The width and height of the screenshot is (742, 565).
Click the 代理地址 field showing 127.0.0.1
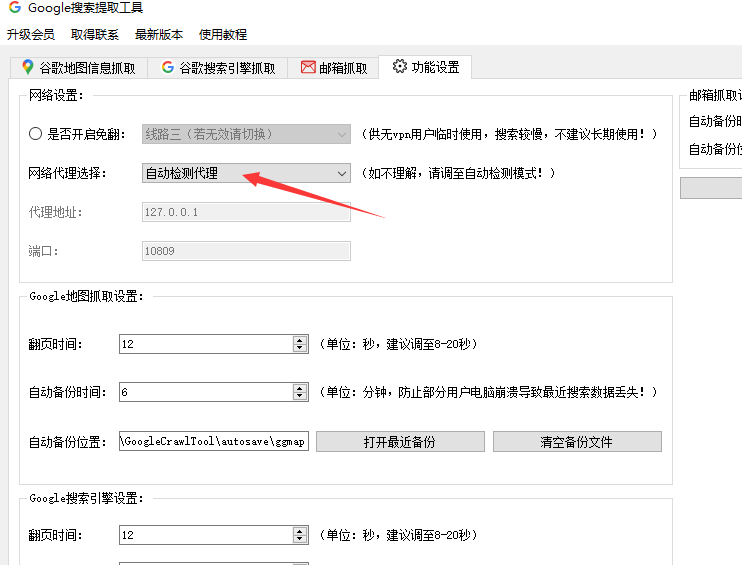(246, 212)
